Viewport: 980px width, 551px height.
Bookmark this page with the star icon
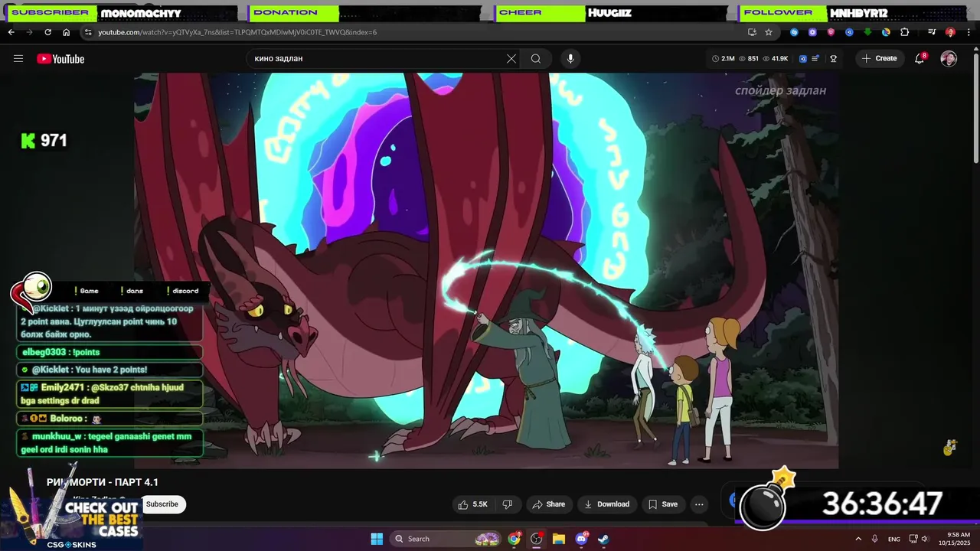coord(769,32)
